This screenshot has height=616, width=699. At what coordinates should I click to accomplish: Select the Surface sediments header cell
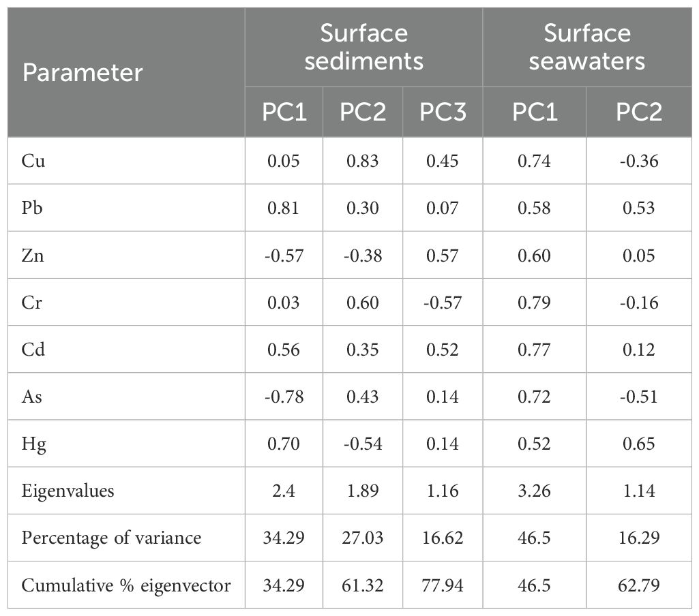pyautogui.click(x=363, y=47)
